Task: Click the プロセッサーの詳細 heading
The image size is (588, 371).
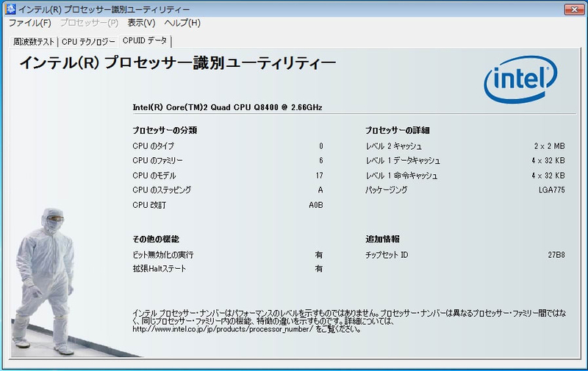Action: coord(398,131)
